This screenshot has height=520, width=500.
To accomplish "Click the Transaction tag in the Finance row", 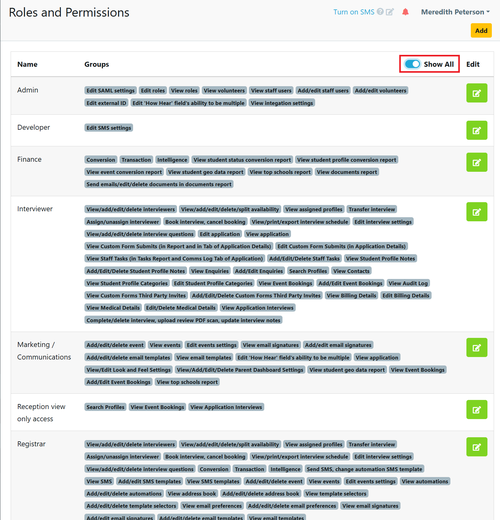I will [136, 160].
